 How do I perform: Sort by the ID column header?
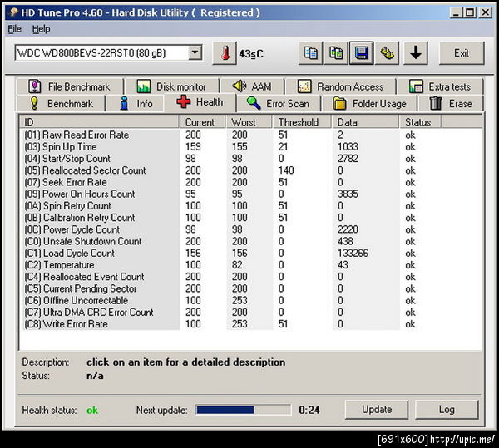coord(100,122)
